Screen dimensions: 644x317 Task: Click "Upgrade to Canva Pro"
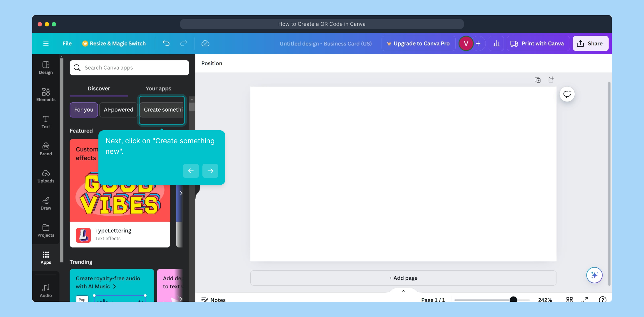[418, 43]
